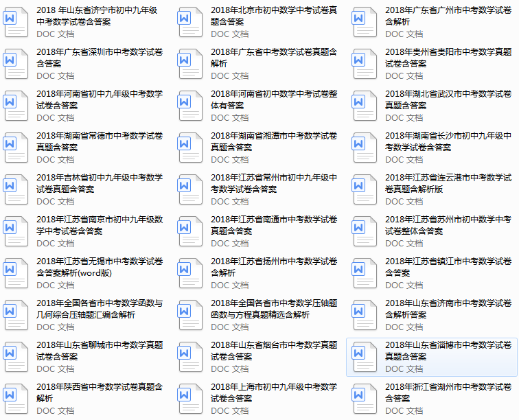
Task: Select the 2018年上海市初中九年级 file icon
Action: click(190, 399)
